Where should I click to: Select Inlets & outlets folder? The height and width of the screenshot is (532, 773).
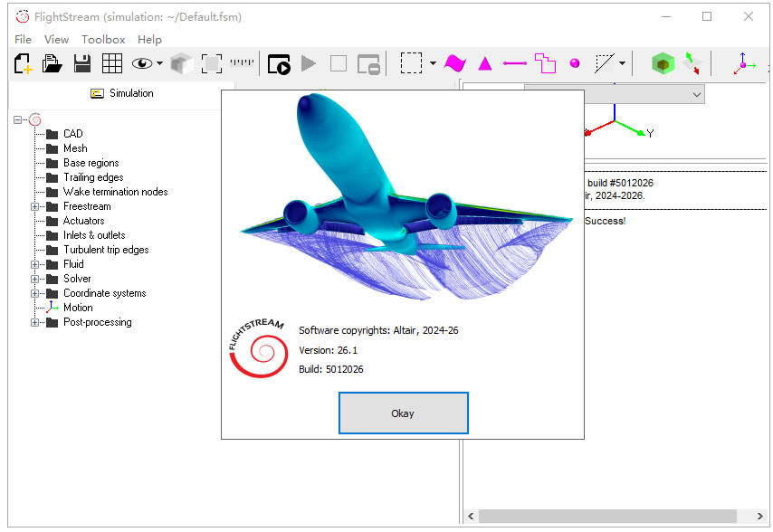94,235
